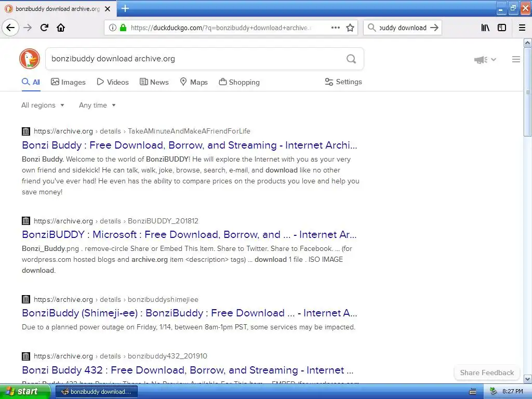The image size is (532, 399).
Task: Open search Settings
Action: click(343, 82)
